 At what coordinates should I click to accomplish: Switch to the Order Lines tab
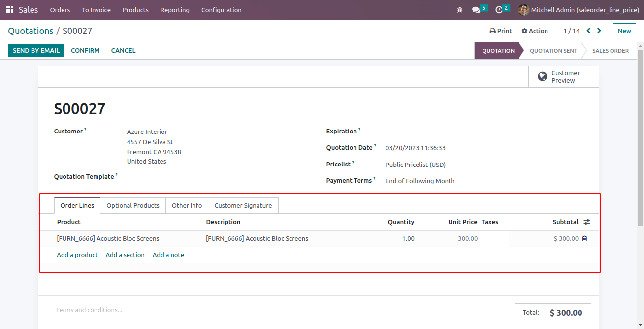[x=77, y=205]
